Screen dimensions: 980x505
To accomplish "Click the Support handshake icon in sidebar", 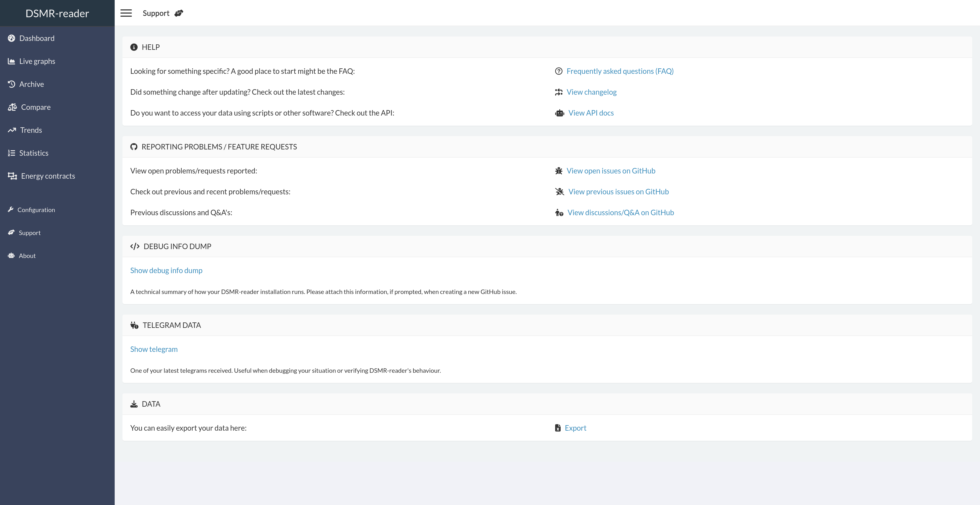I will click(x=11, y=232).
